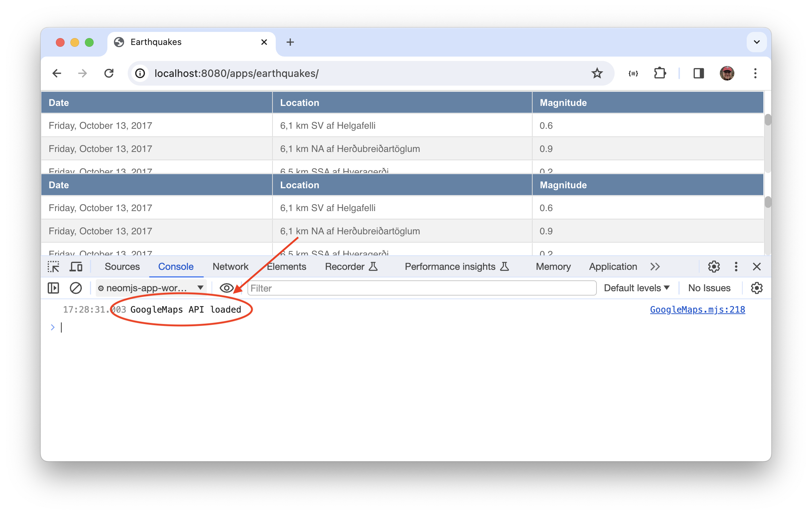The height and width of the screenshot is (515, 812).
Task: Switch to the Sources tab
Action: coord(122,267)
